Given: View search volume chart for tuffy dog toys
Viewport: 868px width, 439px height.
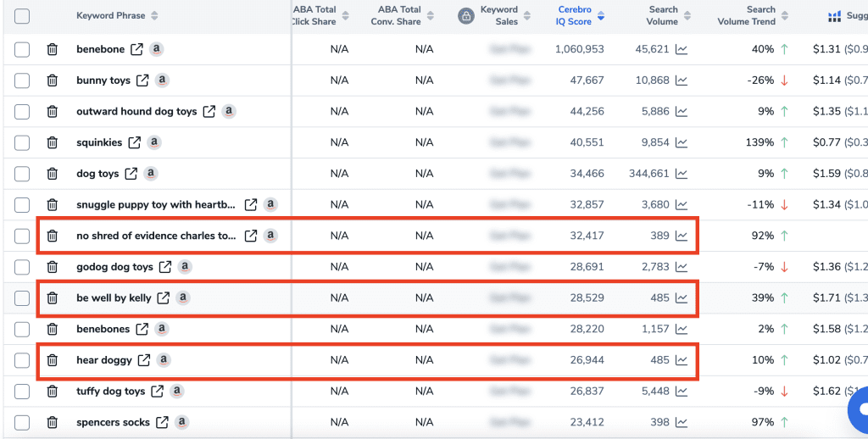Looking at the screenshot, I should click(x=682, y=391).
